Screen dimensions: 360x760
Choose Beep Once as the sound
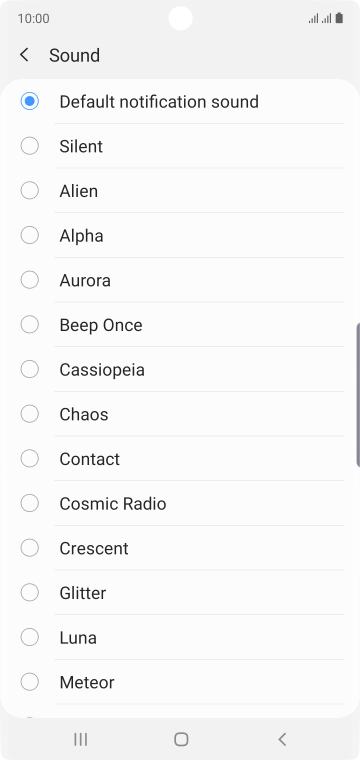(180, 325)
